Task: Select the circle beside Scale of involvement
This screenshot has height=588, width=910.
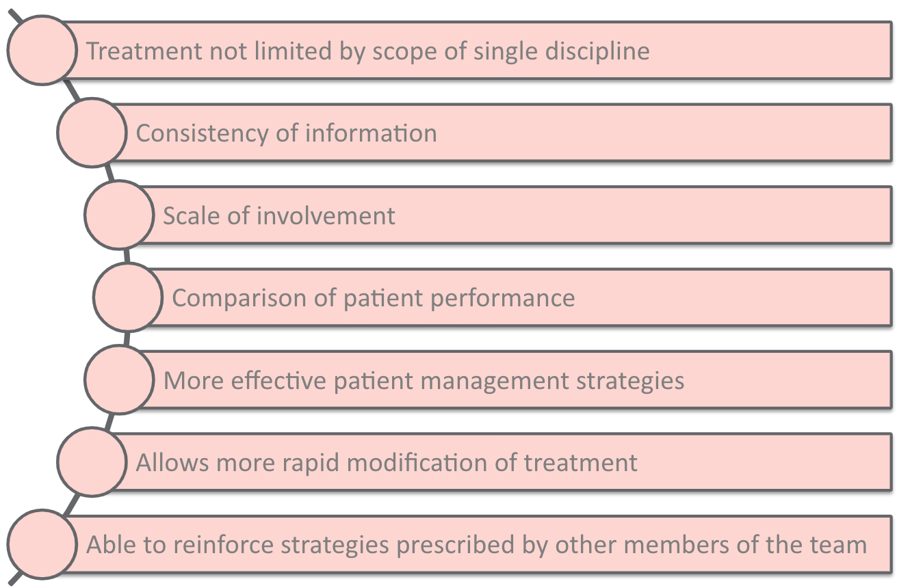Action: point(119,215)
